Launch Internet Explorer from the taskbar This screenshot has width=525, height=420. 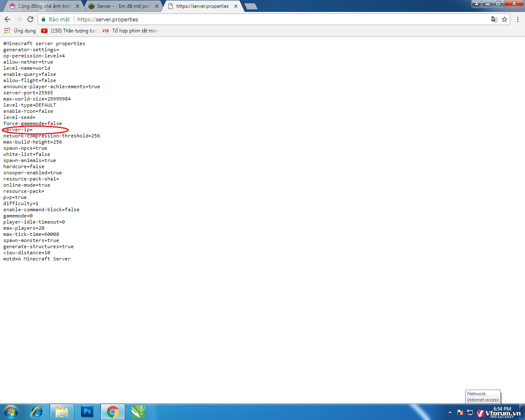click(37, 412)
